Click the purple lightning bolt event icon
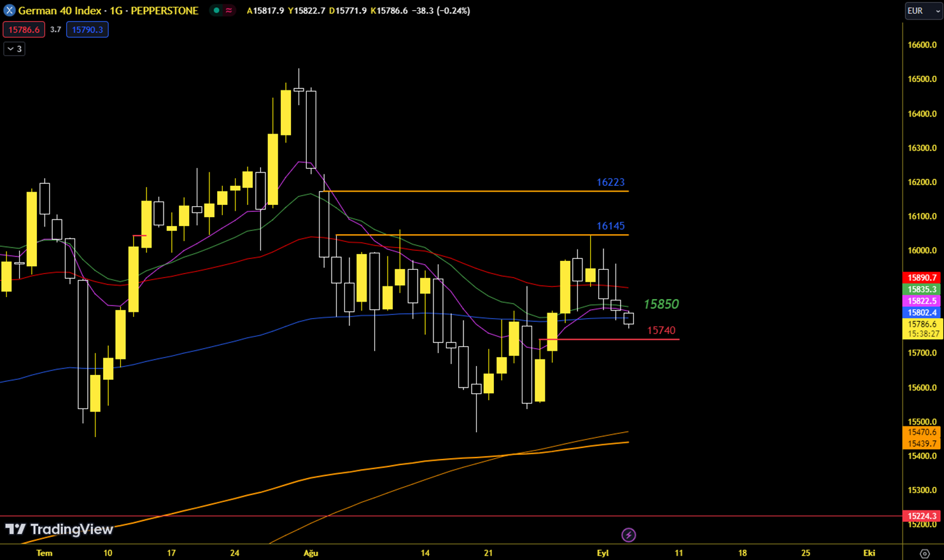The image size is (944, 560). (628, 535)
